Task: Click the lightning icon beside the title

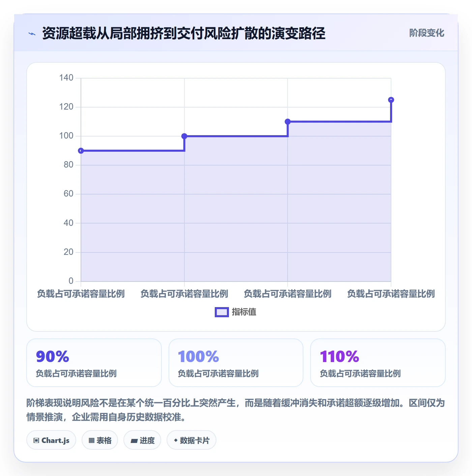Action: click(x=32, y=34)
